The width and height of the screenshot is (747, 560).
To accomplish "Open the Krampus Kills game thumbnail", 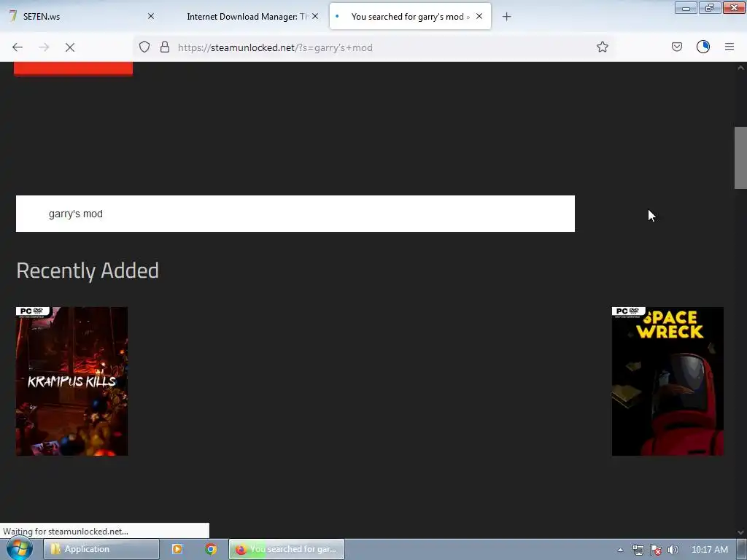I will [72, 381].
